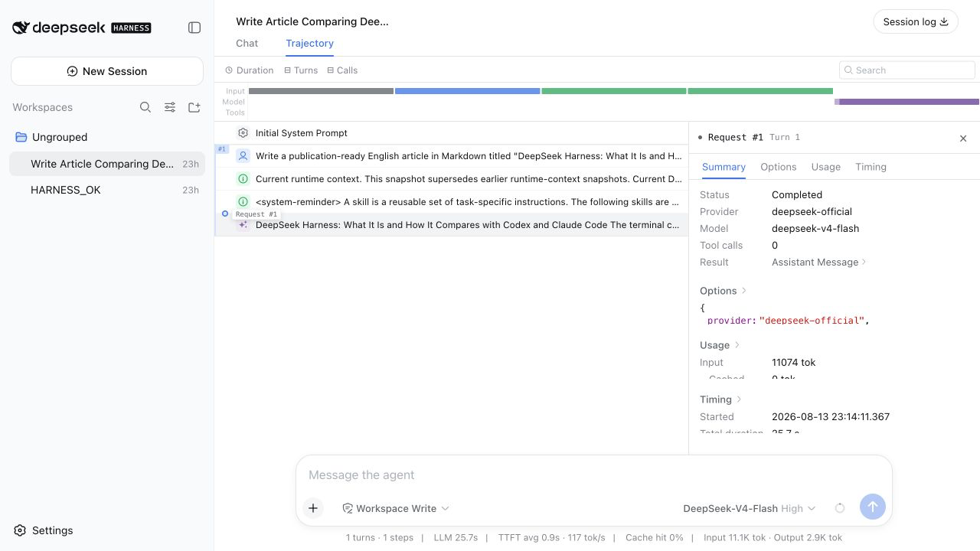Click the input value 11074 tok
Image resolution: width=980 pixels, height=551 pixels.
tap(793, 362)
